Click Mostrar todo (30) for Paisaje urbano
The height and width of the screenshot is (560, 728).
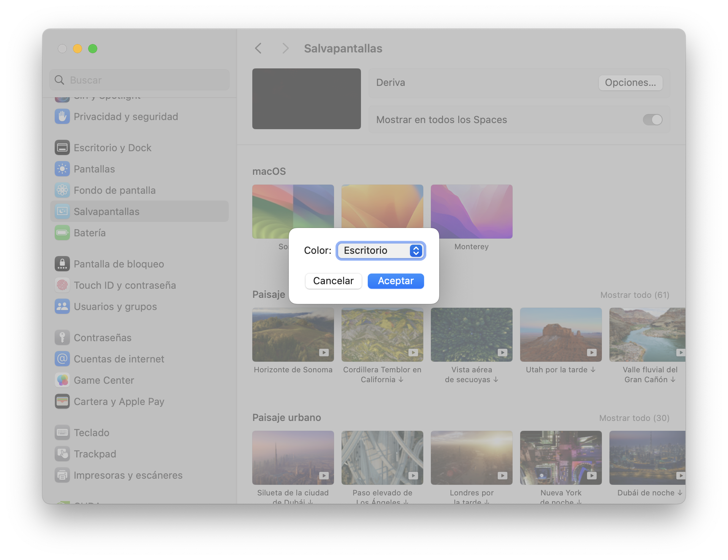click(x=634, y=418)
